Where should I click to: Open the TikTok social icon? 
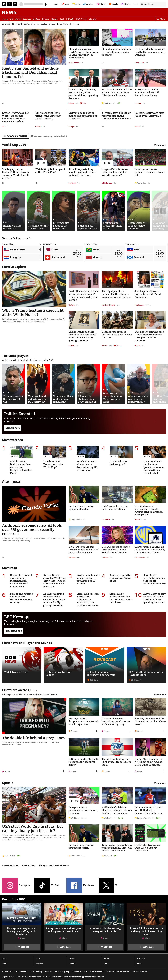[42, 885]
